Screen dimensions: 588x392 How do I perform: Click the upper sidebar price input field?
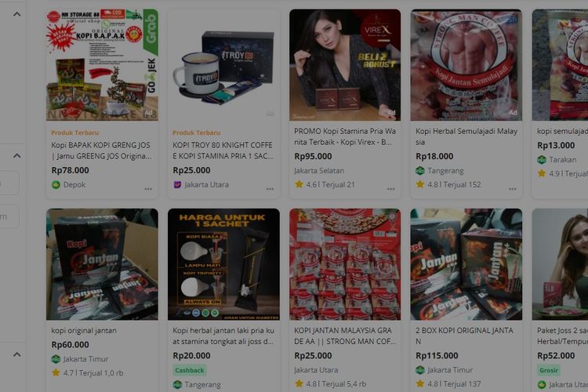click(8, 183)
